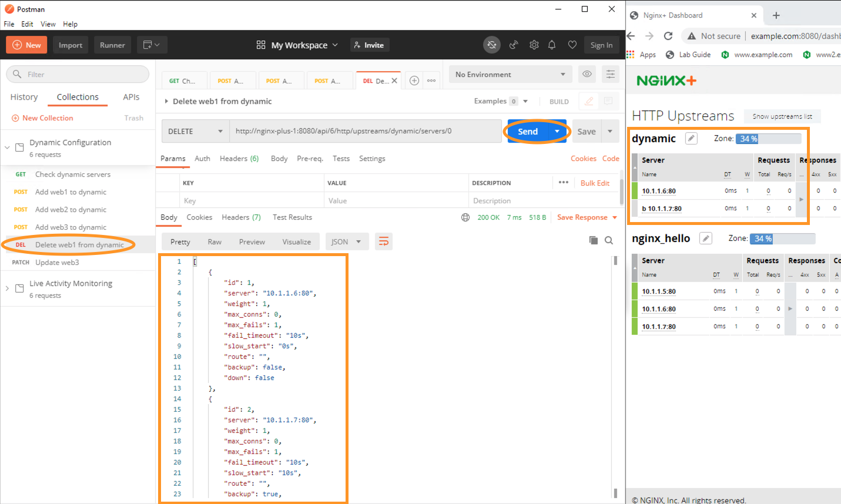841x504 pixels.
Task: Add a new request tab with plus icon
Action: [x=414, y=80]
